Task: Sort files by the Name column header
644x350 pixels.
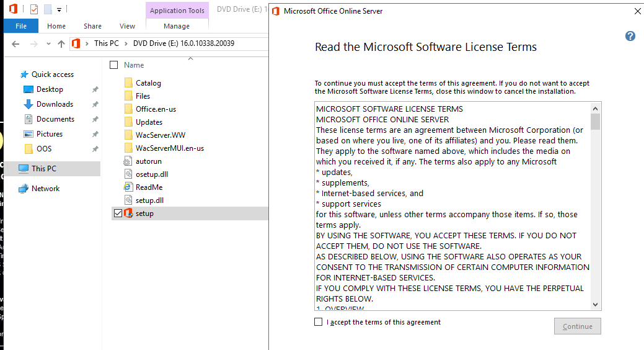Action: coord(134,65)
